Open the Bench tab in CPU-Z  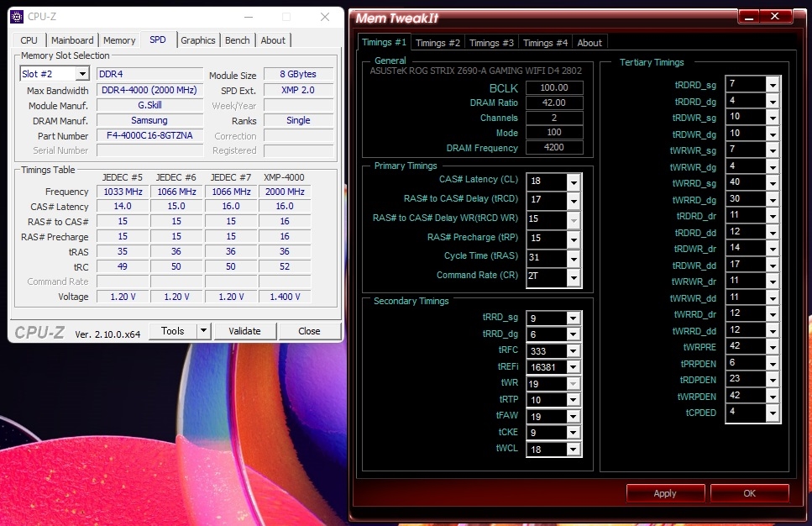point(238,40)
